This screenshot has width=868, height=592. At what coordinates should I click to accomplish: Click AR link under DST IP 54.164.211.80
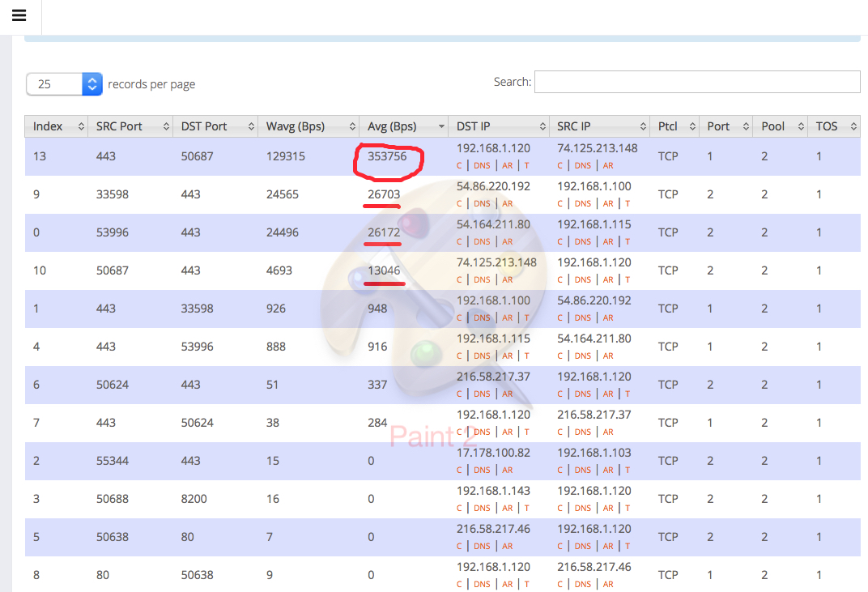(x=507, y=241)
